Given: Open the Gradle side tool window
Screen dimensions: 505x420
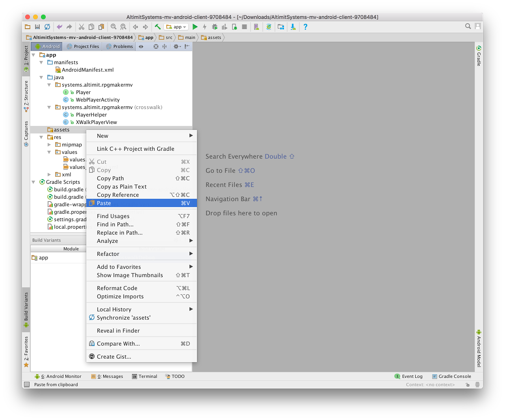Looking at the screenshot, I should coord(479,56).
